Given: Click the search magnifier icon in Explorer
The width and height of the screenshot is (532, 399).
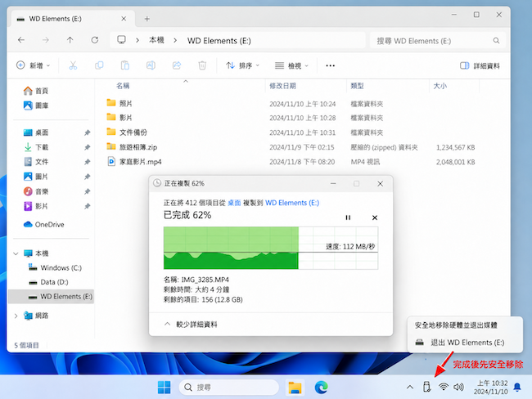Looking at the screenshot, I should pos(496,41).
